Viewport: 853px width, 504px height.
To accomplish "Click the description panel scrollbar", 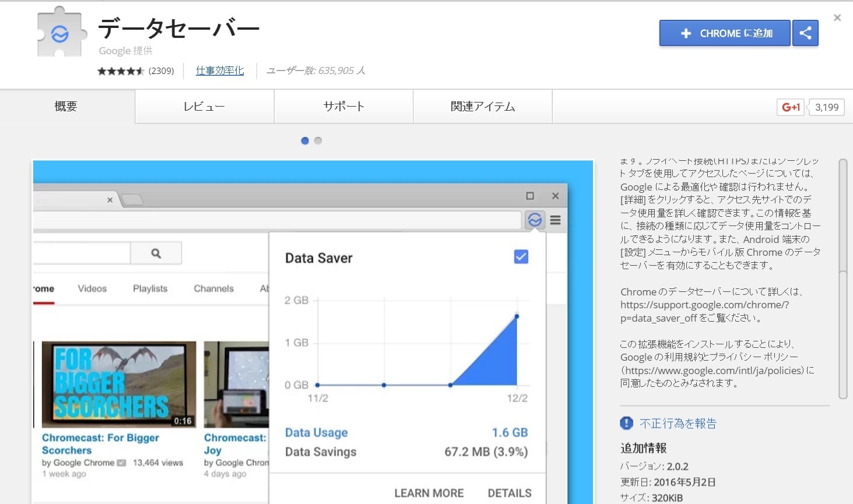I will [843, 279].
